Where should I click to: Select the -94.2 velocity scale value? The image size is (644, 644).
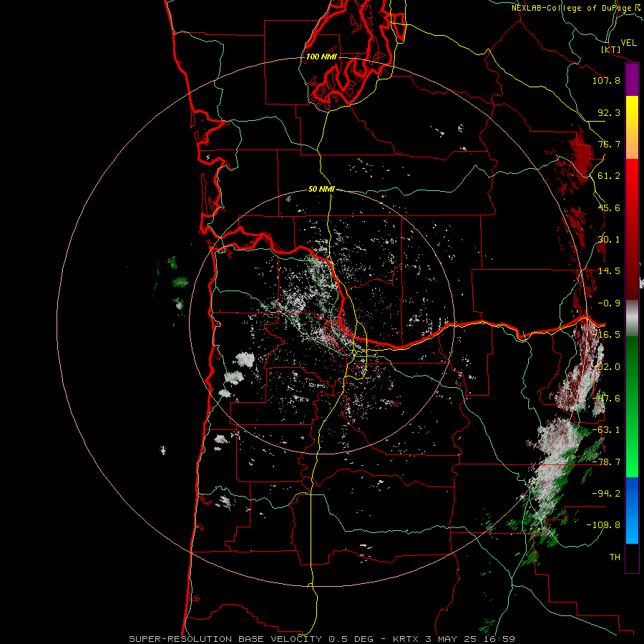coord(606,494)
